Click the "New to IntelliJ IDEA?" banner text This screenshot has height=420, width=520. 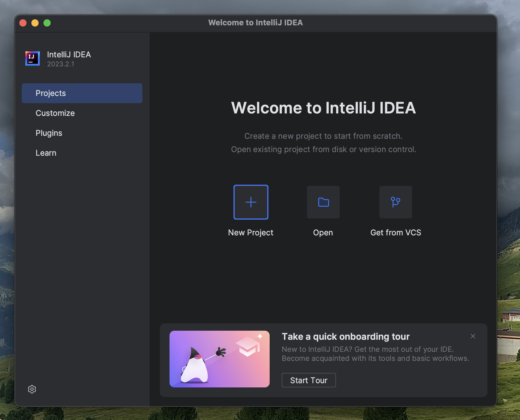click(368, 349)
